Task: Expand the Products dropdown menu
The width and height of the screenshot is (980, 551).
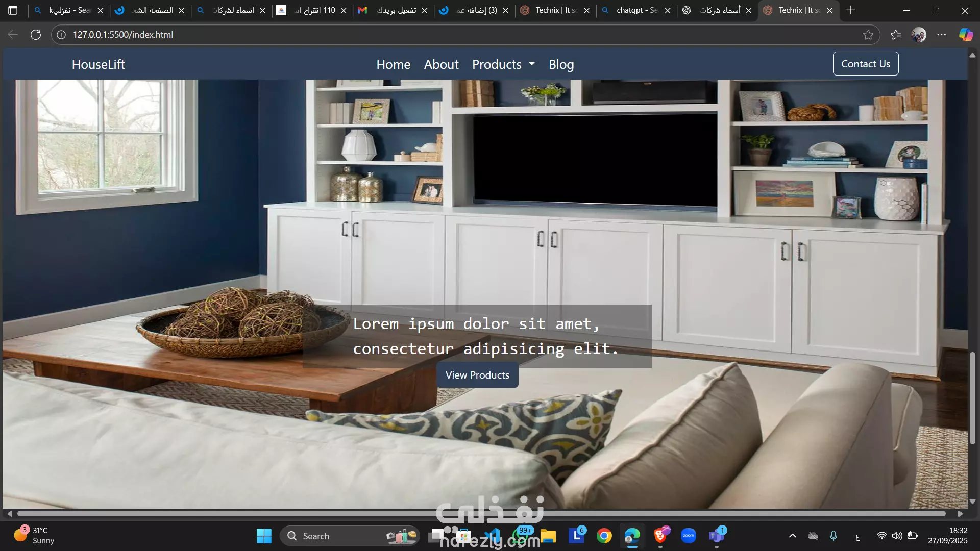Action: coord(503,64)
